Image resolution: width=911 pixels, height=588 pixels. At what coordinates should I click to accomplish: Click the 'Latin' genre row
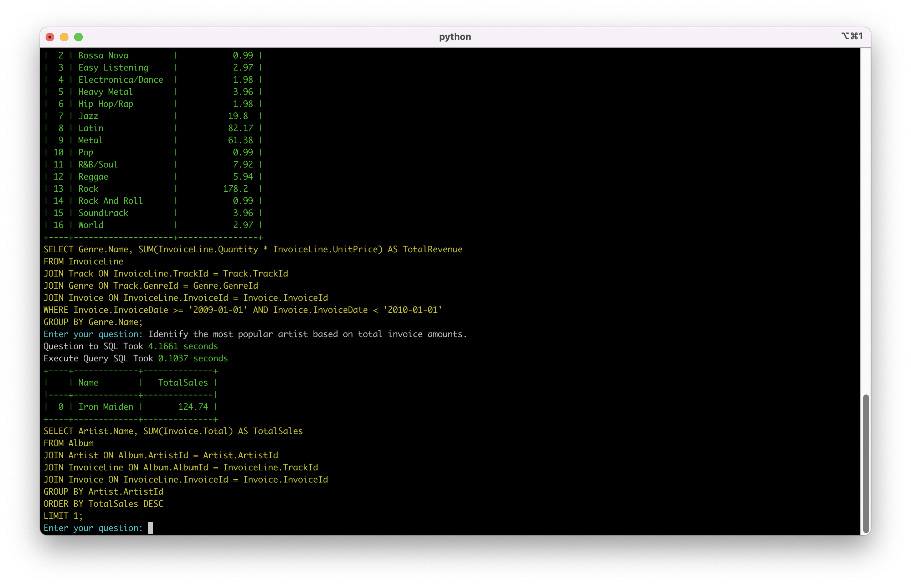pos(153,128)
